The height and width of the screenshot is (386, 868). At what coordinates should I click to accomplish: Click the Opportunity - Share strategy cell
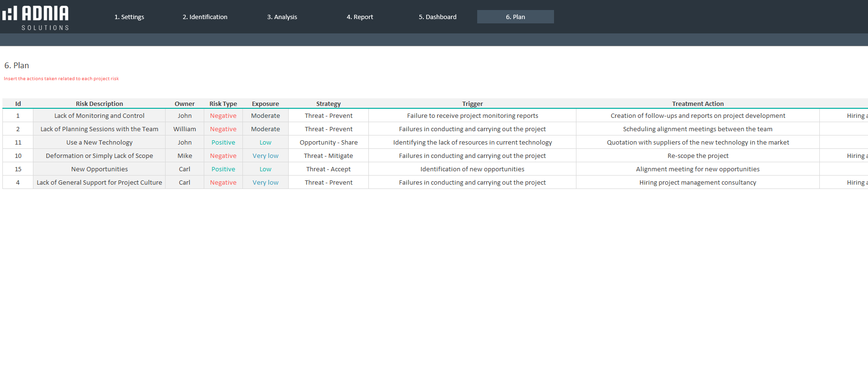pyautogui.click(x=328, y=142)
